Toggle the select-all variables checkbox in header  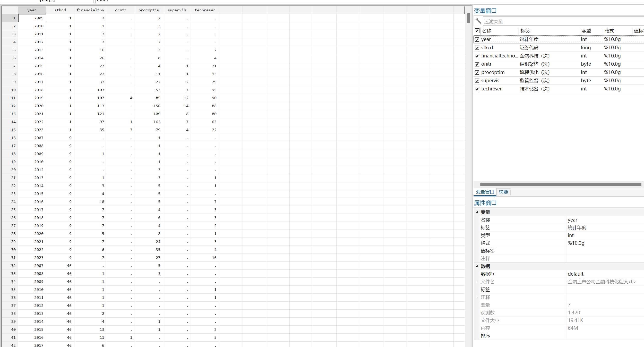(x=477, y=31)
